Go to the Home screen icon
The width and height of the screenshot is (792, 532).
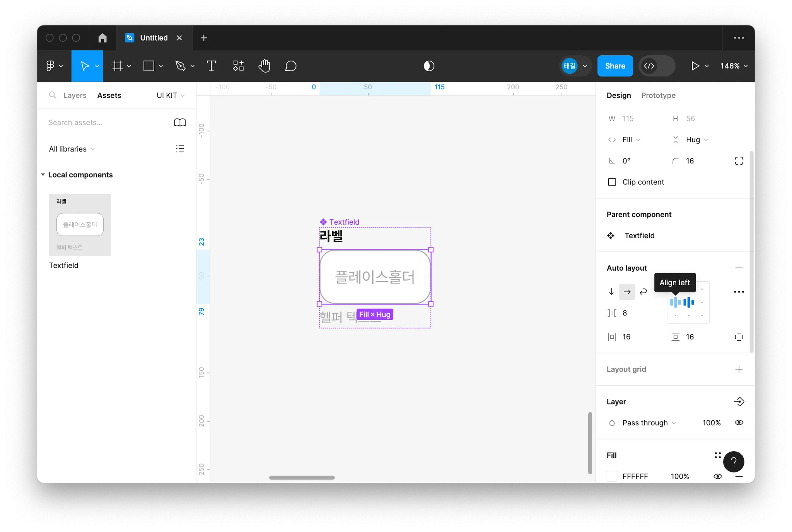point(102,38)
